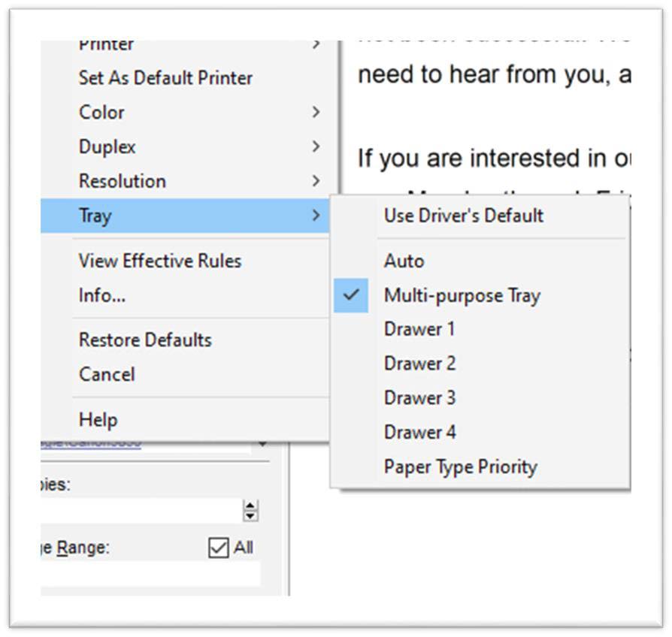Open the Info... menu entry
The image size is (672, 637).
pos(102,296)
